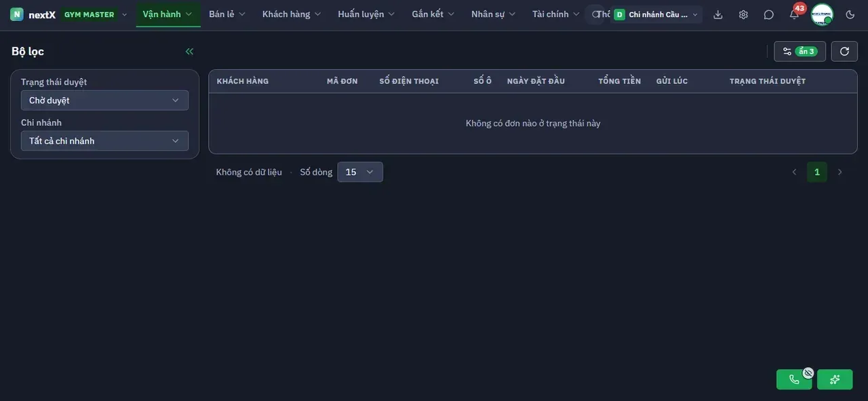Click the empty-state message in the table
Viewport: 868px width, 401px height.
coord(533,123)
